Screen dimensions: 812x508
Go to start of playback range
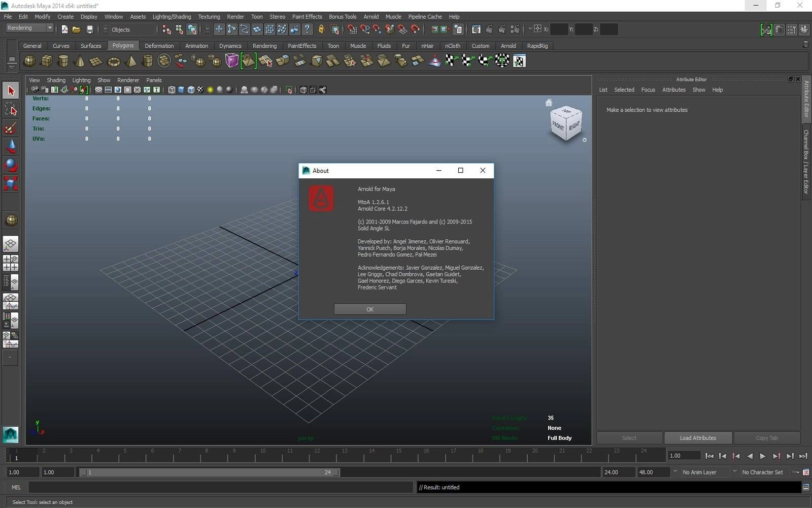point(709,456)
